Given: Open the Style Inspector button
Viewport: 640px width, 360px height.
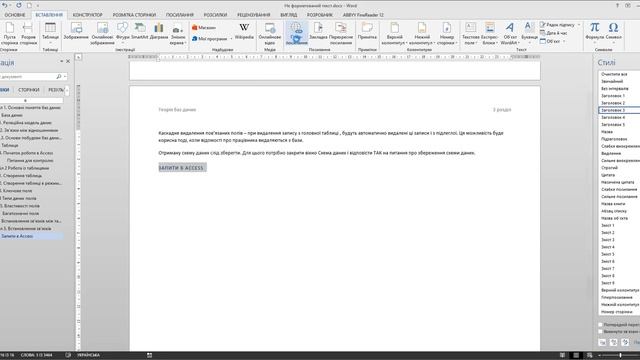Looking at the screenshot, I should pyautogui.click(x=613, y=342).
